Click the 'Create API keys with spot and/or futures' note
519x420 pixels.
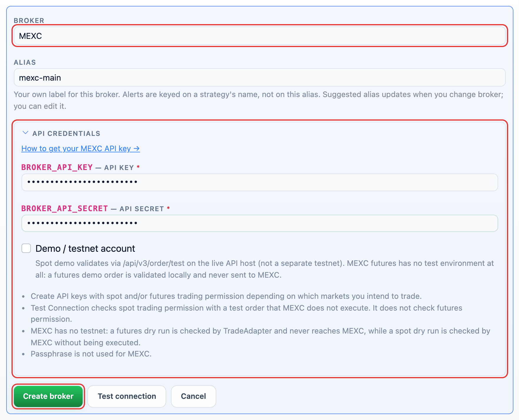(226, 296)
